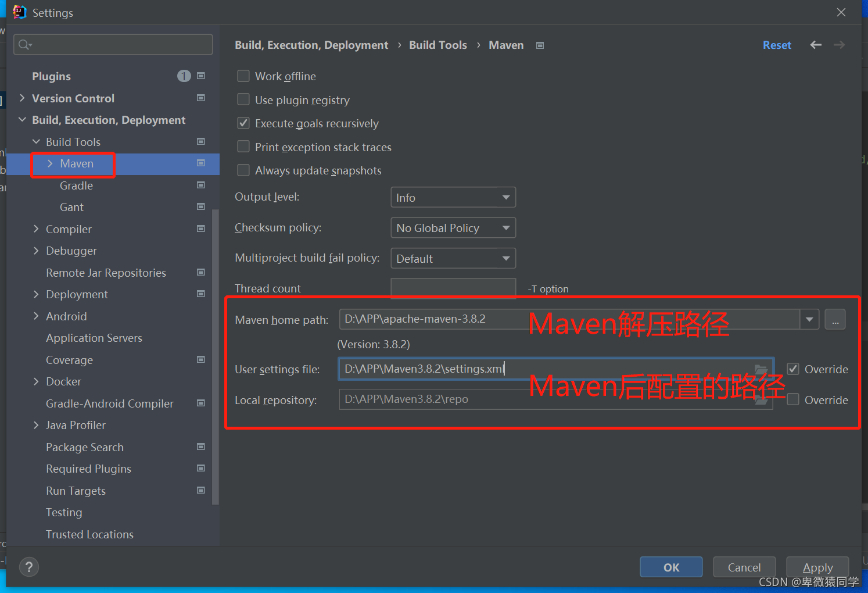The width and height of the screenshot is (868, 593).
Task: Select Gant in the settings tree
Action: click(x=71, y=207)
